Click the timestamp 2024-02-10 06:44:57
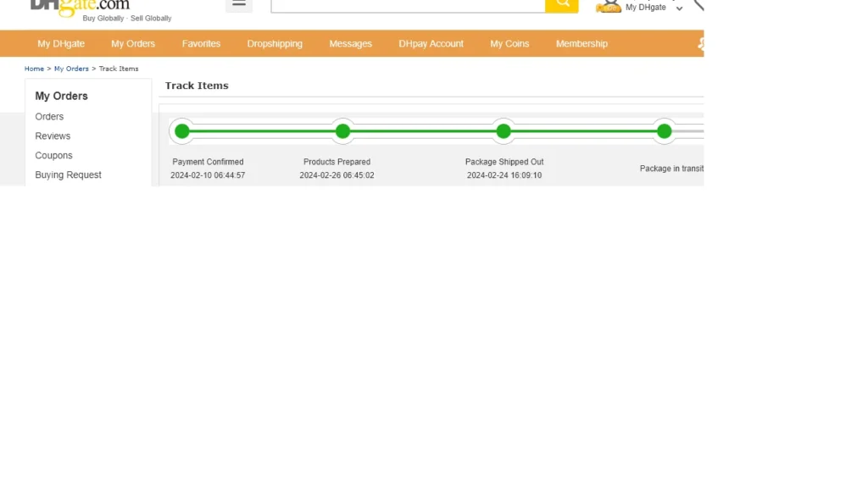Image resolution: width=868 pixels, height=488 pixels. tap(208, 175)
